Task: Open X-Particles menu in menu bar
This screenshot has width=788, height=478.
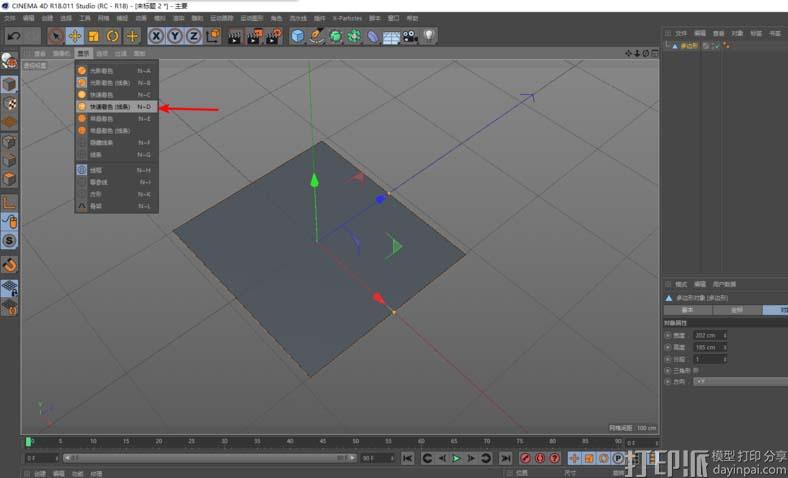Action: pos(347,18)
